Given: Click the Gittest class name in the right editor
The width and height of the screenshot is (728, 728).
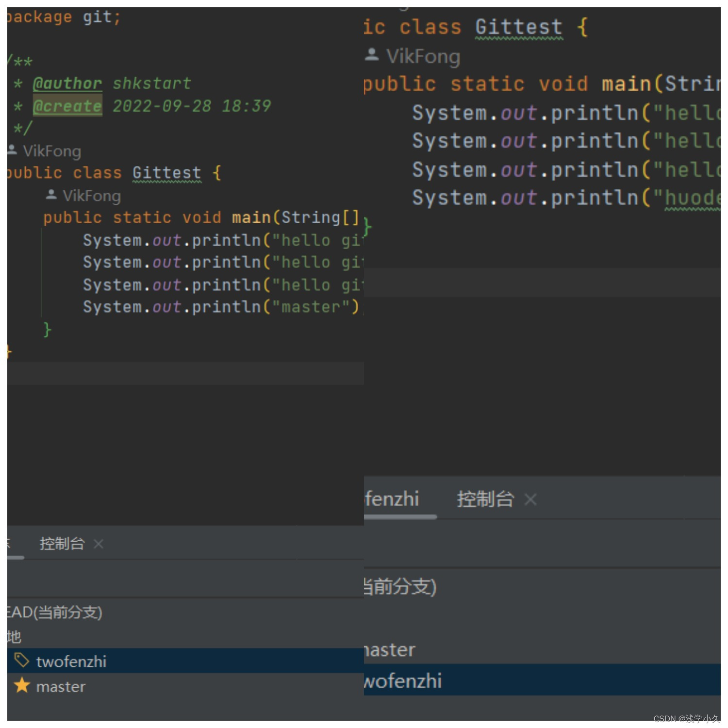Looking at the screenshot, I should coord(519,27).
